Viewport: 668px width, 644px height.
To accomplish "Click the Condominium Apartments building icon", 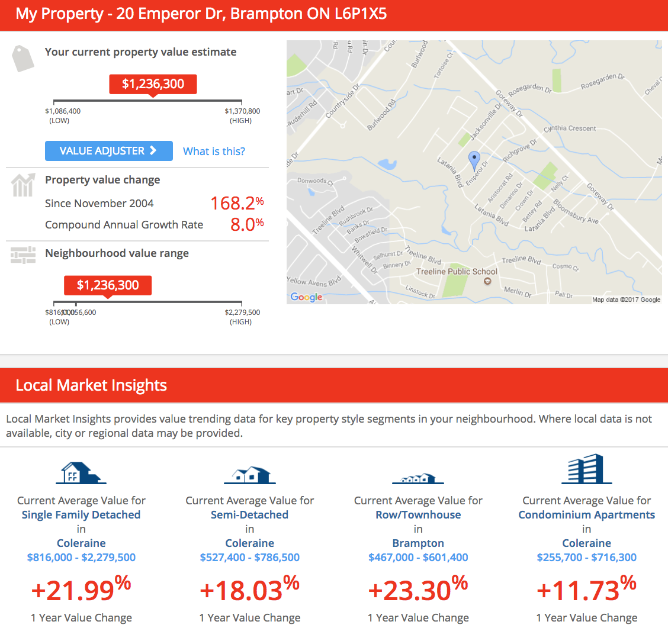I will click(587, 469).
